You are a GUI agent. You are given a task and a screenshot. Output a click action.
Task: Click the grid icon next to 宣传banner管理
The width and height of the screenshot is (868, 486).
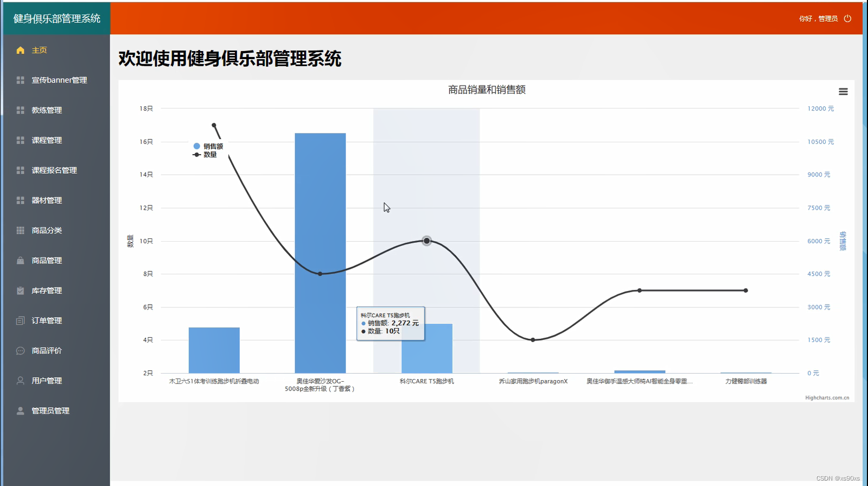point(20,80)
